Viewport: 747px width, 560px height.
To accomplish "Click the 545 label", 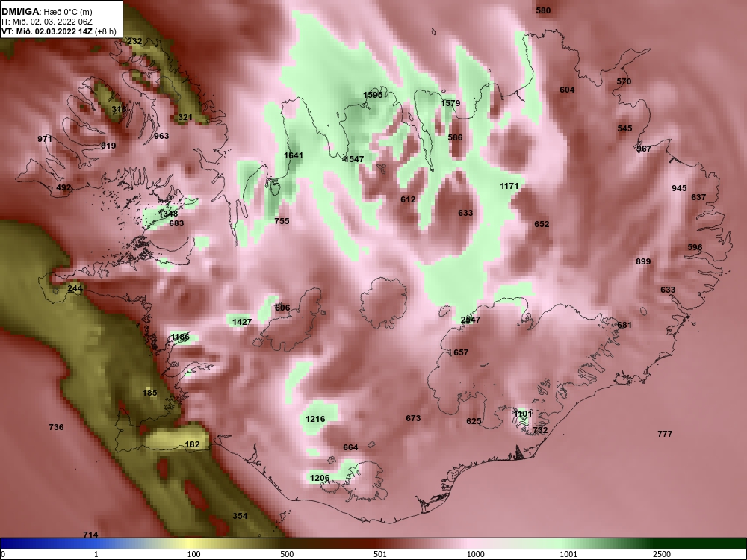I will tap(624, 128).
